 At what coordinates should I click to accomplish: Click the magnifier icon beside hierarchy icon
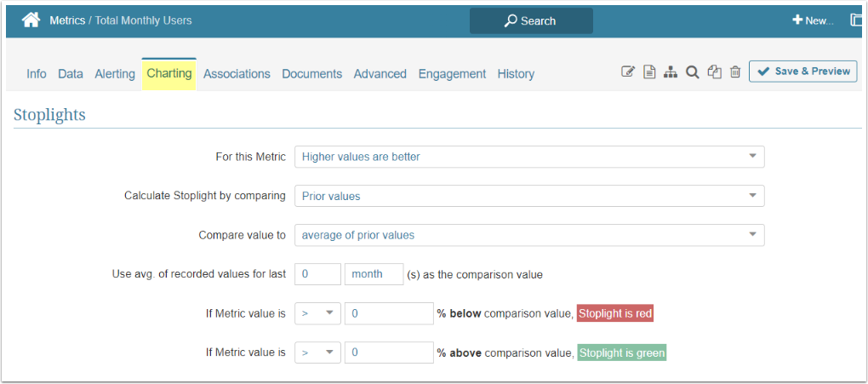coord(693,72)
